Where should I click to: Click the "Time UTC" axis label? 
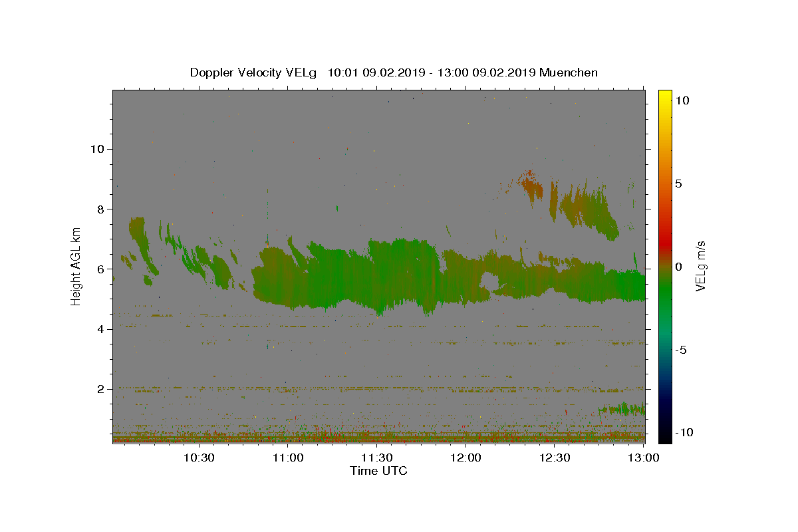[x=378, y=471]
